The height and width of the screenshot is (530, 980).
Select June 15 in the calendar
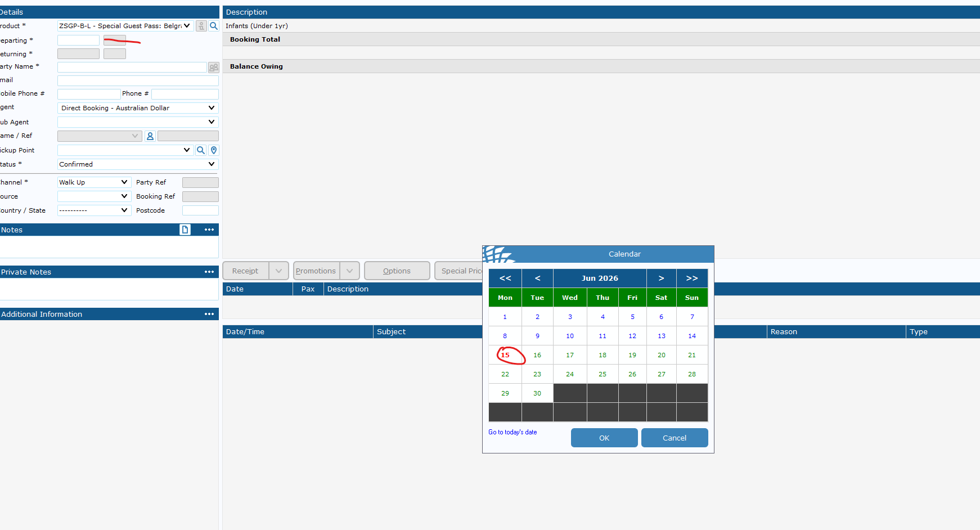505,355
